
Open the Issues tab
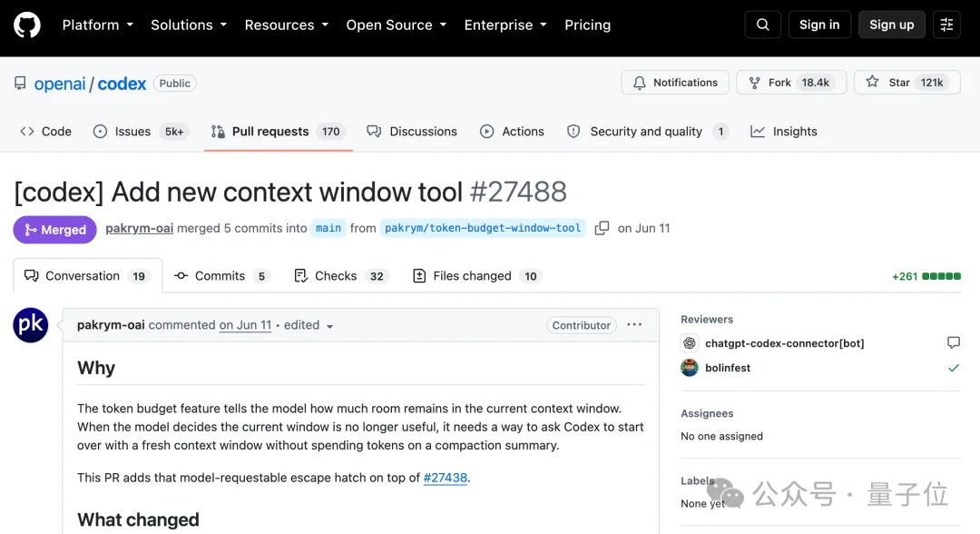pos(140,132)
